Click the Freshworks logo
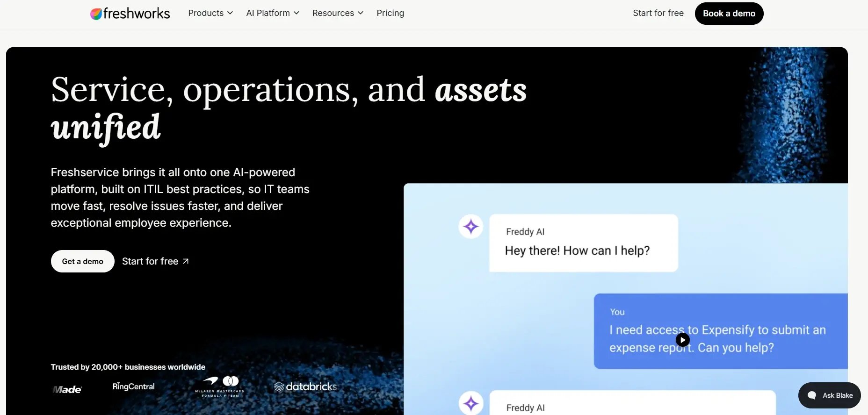The width and height of the screenshot is (868, 415). (130, 14)
